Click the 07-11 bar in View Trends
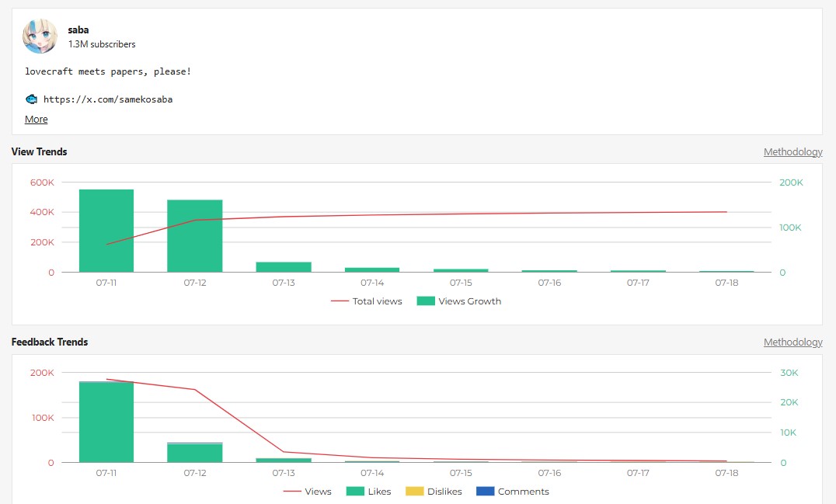836x504 pixels. (106, 231)
